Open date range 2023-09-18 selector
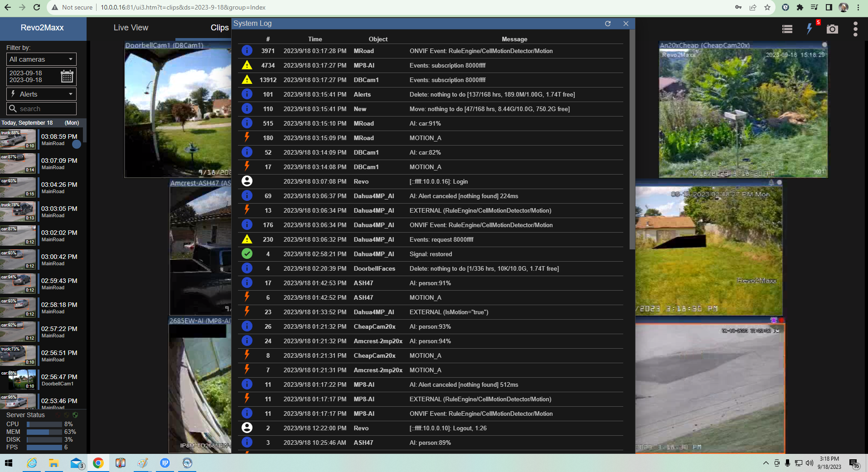This screenshot has width=868, height=472. coord(41,77)
